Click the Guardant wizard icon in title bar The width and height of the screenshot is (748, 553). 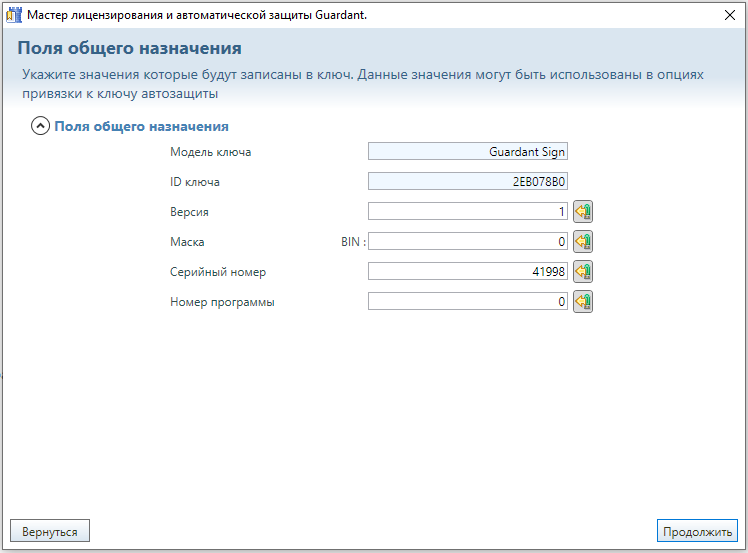tap(13, 15)
